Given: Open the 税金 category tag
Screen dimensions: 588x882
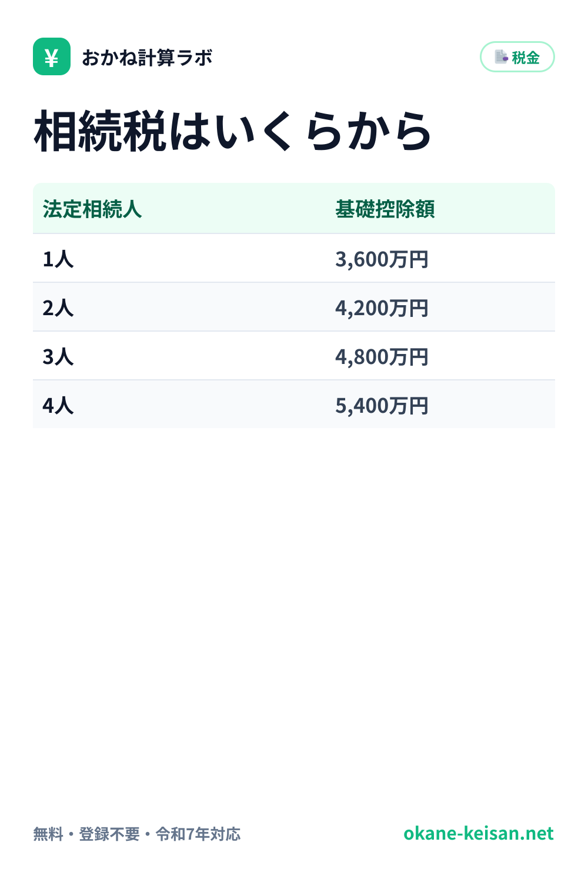Looking at the screenshot, I should [x=517, y=57].
